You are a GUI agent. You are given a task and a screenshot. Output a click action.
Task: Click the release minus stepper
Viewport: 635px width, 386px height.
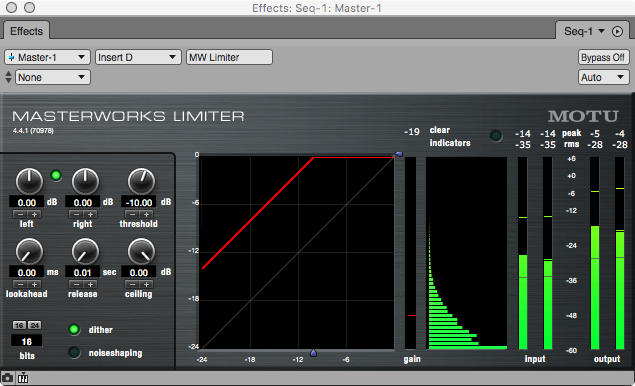(x=76, y=284)
